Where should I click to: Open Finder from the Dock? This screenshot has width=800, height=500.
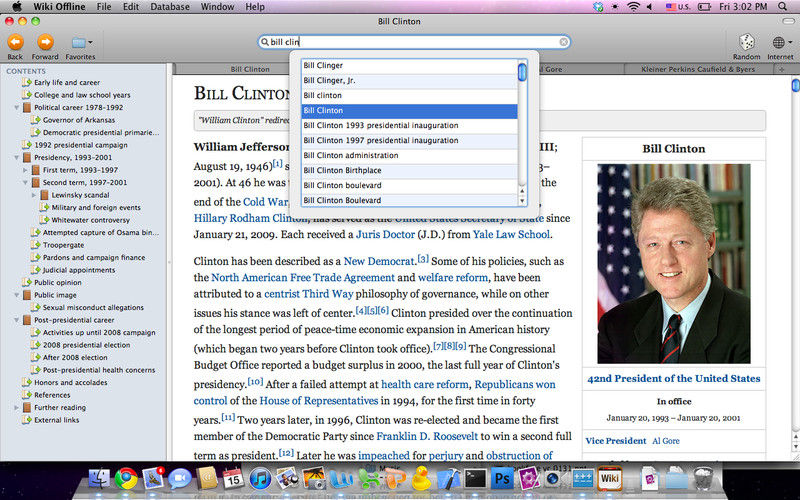pos(99,479)
